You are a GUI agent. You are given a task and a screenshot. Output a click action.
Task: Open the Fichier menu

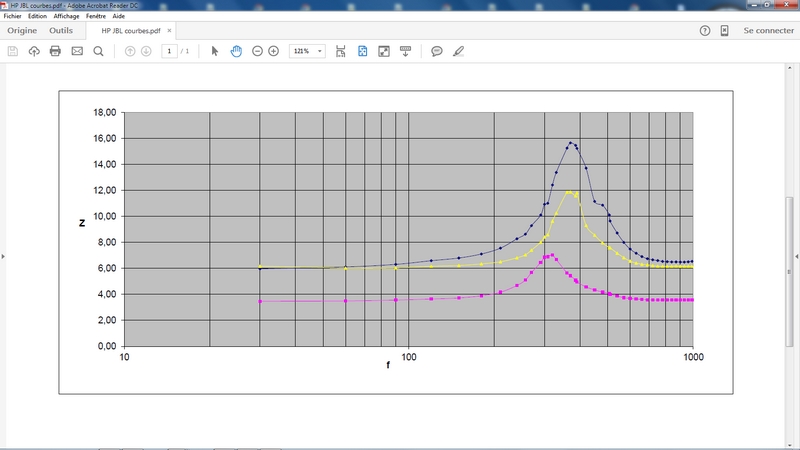13,17
